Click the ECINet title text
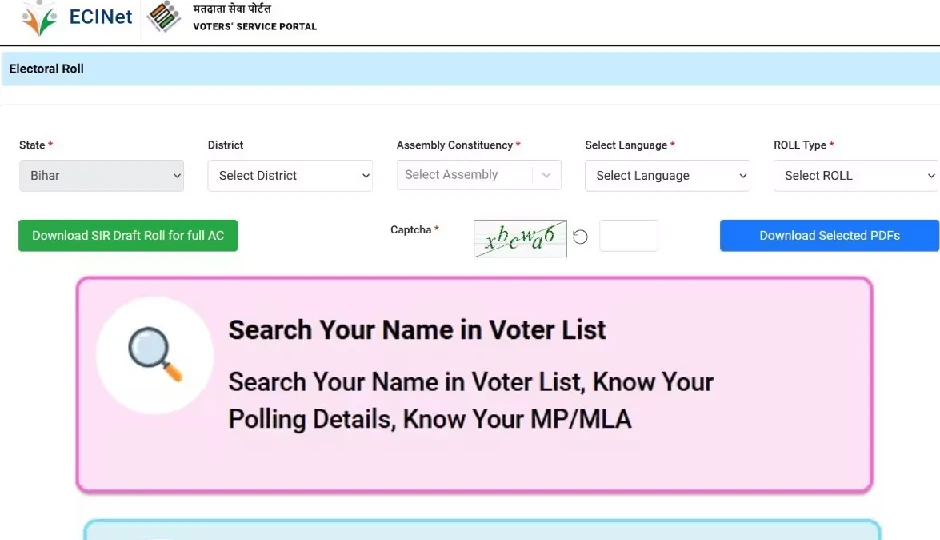Viewport: 940px width, 540px height. (100, 17)
